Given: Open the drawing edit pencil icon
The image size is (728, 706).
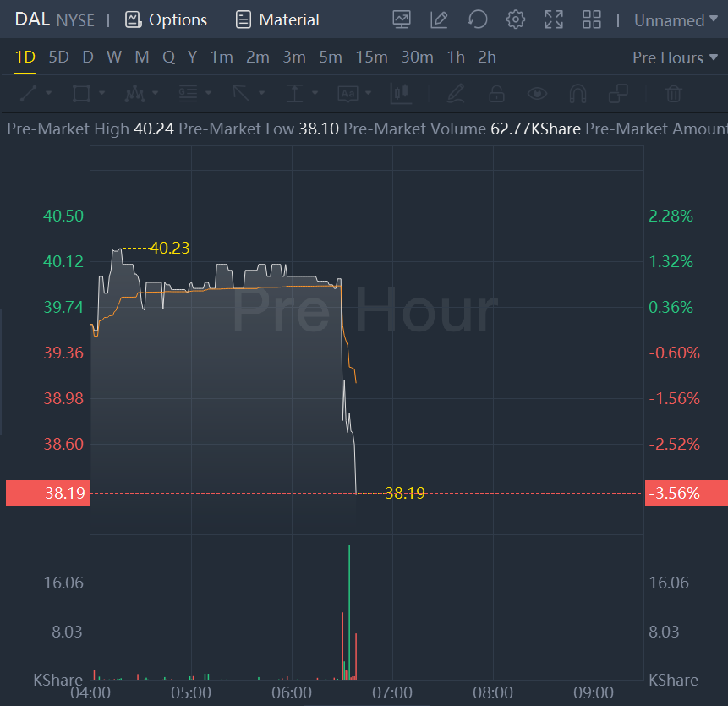Looking at the screenshot, I should click(439, 19).
